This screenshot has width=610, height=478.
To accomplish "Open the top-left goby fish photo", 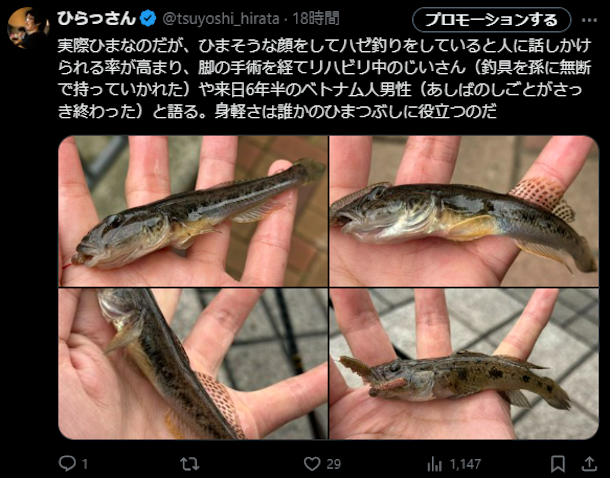I will coord(193,211).
